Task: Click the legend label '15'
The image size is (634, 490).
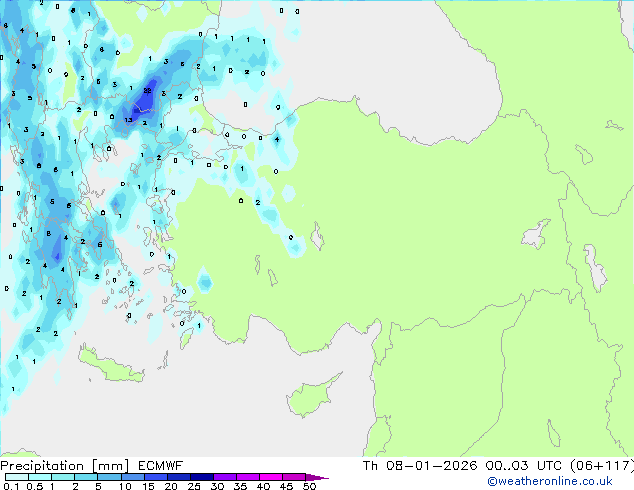Action: (148, 486)
